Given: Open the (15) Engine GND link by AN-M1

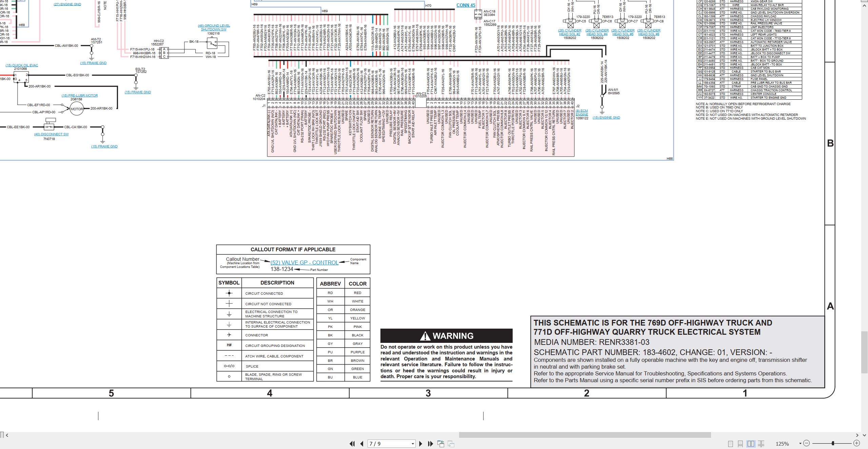Looking at the screenshot, I should [x=606, y=118].
